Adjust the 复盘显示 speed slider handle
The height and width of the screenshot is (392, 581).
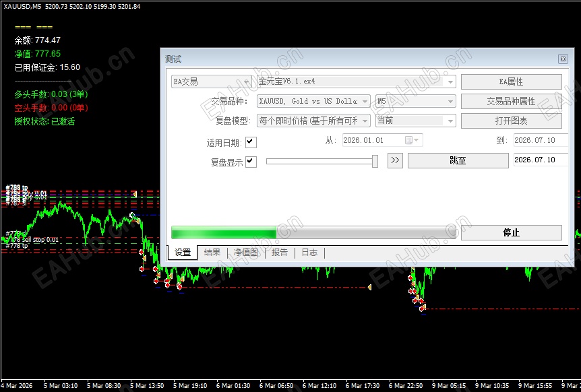click(375, 162)
